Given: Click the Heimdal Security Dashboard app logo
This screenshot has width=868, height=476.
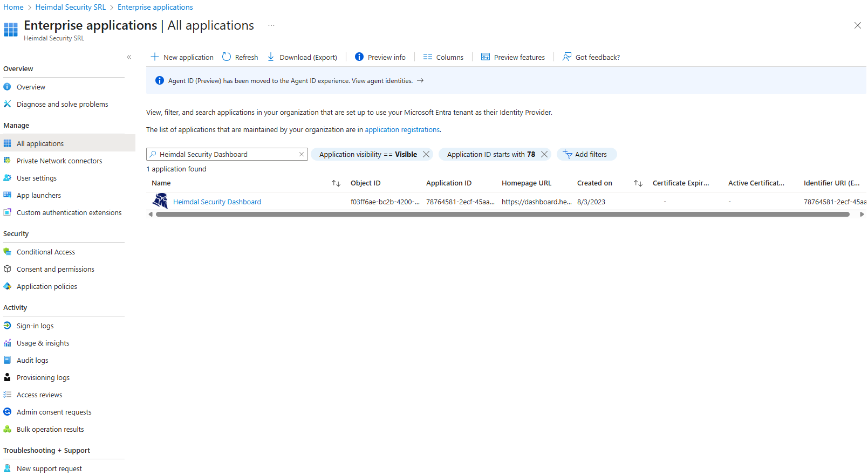Looking at the screenshot, I should coord(160,201).
